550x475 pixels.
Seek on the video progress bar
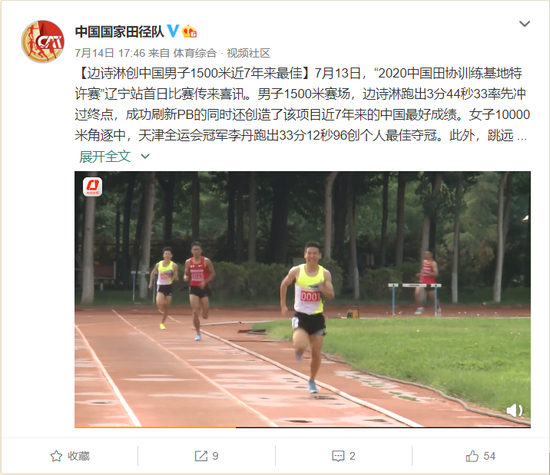(302, 427)
